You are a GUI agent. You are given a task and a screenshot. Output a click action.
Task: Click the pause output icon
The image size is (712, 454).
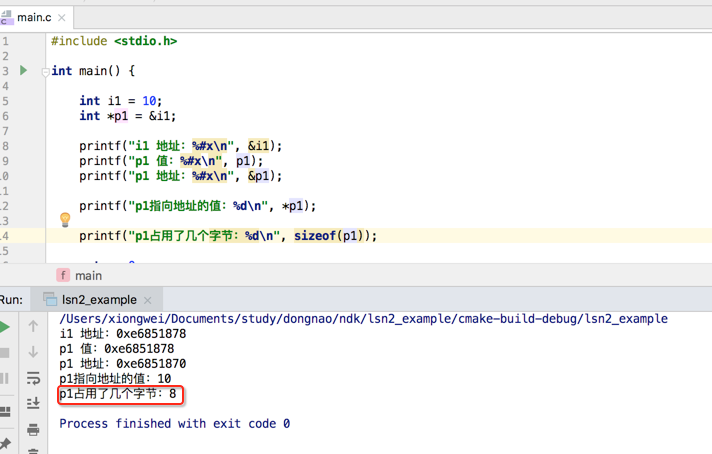click(x=5, y=378)
